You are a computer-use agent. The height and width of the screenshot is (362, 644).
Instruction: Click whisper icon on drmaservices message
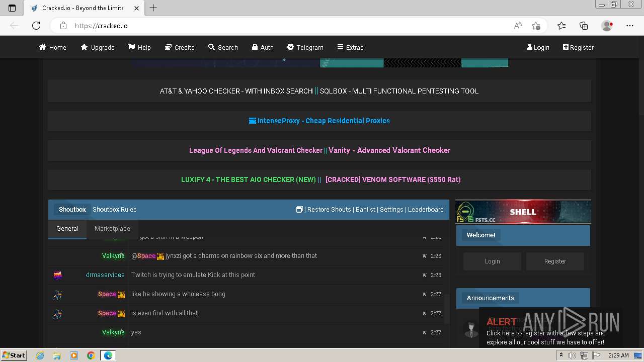[x=425, y=275]
